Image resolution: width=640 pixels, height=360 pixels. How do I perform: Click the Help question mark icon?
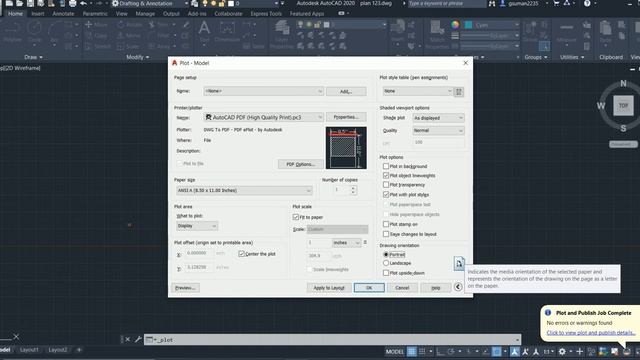[587, 4]
